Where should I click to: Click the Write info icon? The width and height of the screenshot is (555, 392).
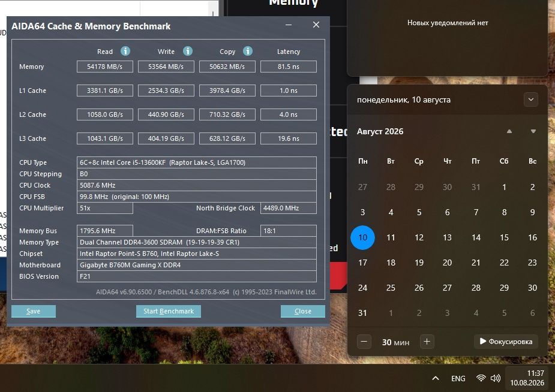point(188,52)
